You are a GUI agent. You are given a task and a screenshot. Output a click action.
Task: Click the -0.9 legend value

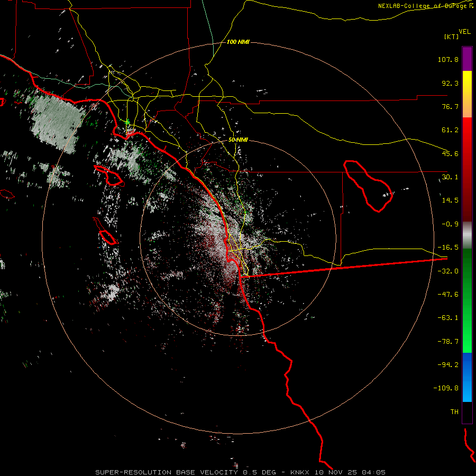tap(450, 224)
